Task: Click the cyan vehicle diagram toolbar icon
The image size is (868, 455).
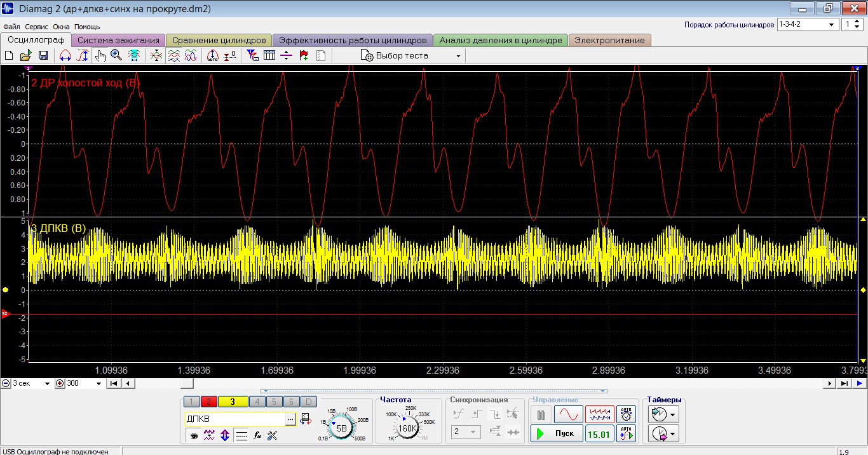Action: (x=134, y=56)
